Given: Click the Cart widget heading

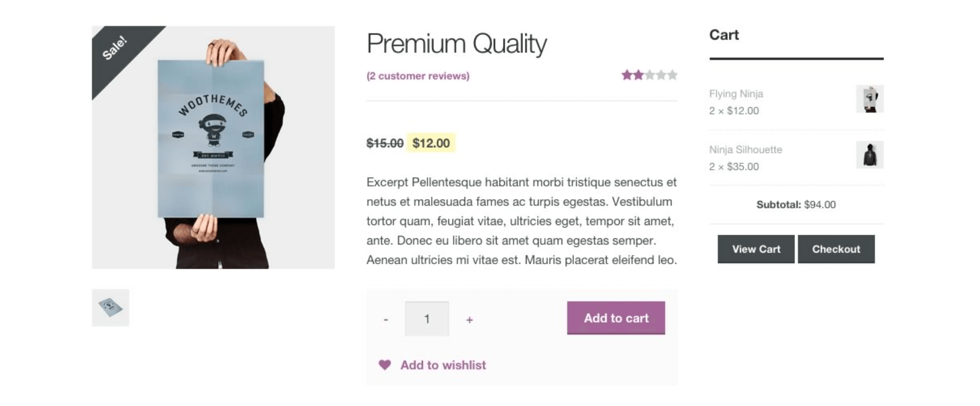Looking at the screenshot, I should 724,35.
